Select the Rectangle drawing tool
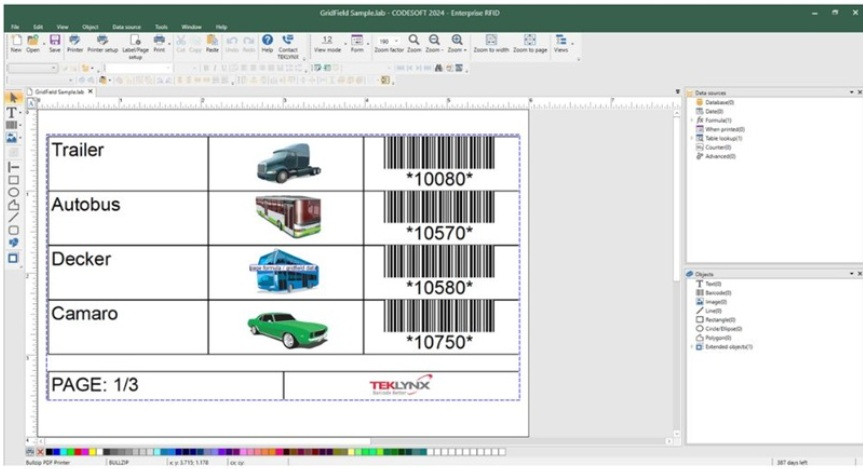Screen dimensions: 863x469 13,180
